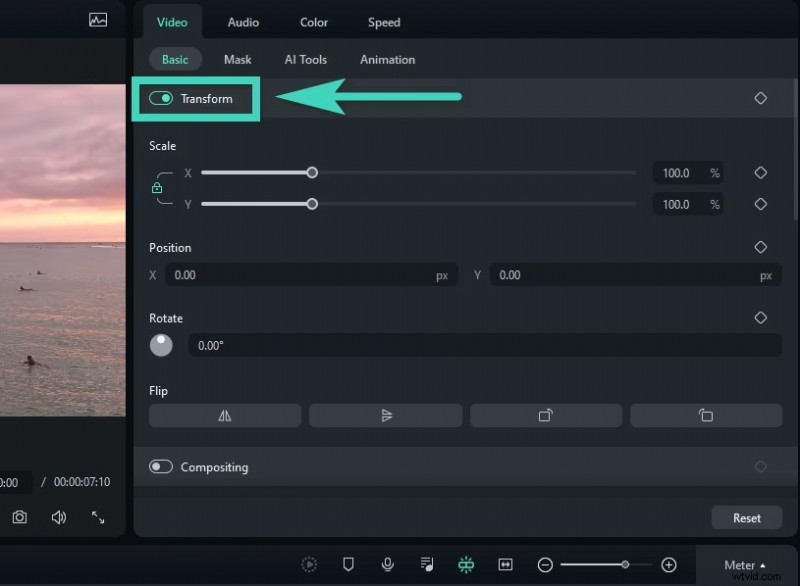Click the dotted render play icon
The width and height of the screenshot is (800, 586).
(x=310, y=564)
